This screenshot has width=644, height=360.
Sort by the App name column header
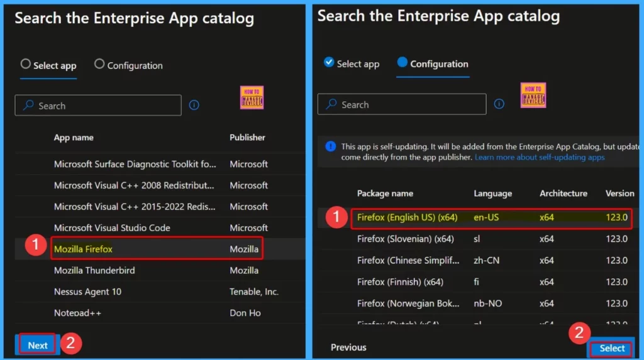coord(74,138)
